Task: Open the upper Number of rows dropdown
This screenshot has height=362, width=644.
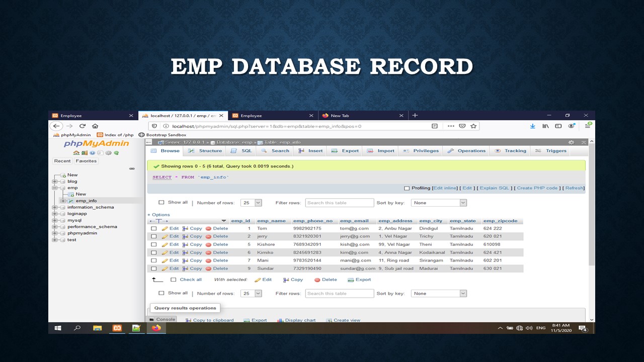Action: pos(252,203)
